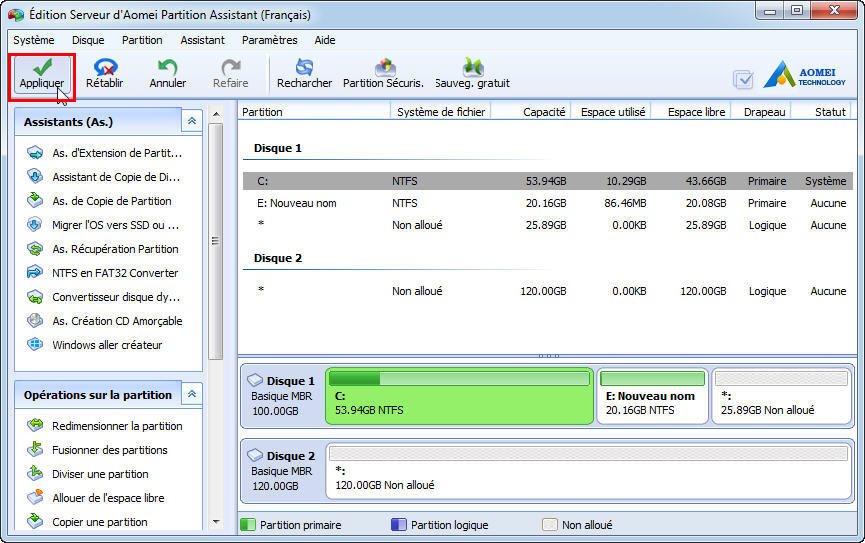Apply pending operations with Appliquer
This screenshot has height=543, width=865.
(x=42, y=74)
